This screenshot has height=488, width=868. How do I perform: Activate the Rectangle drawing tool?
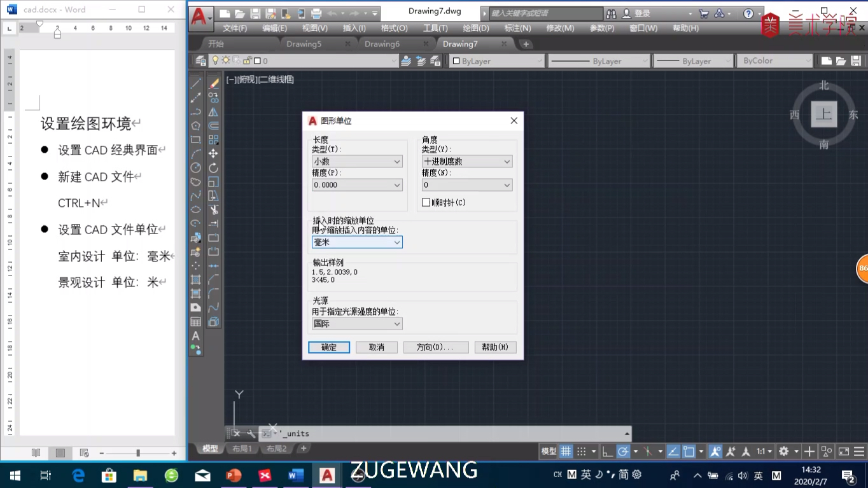click(195, 139)
